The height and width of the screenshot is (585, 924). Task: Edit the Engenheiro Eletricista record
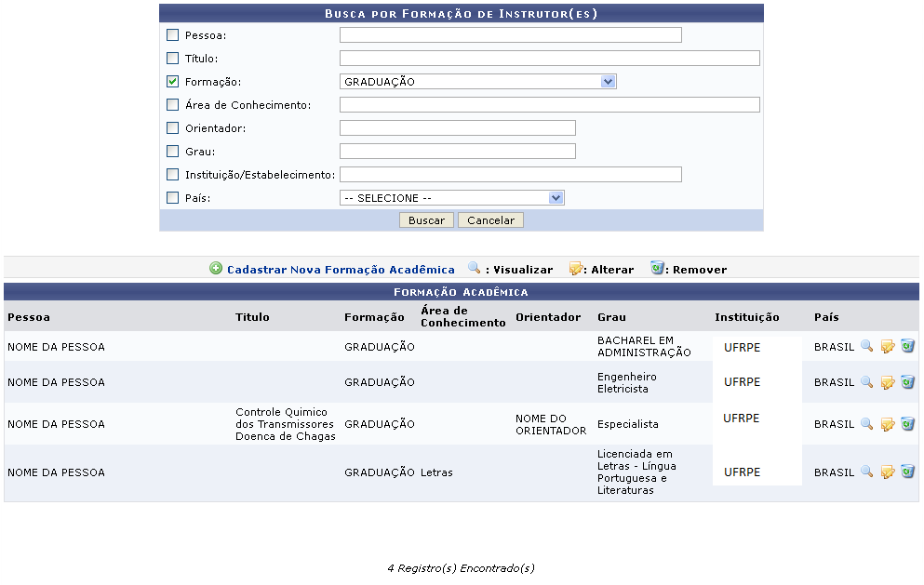coord(887,382)
